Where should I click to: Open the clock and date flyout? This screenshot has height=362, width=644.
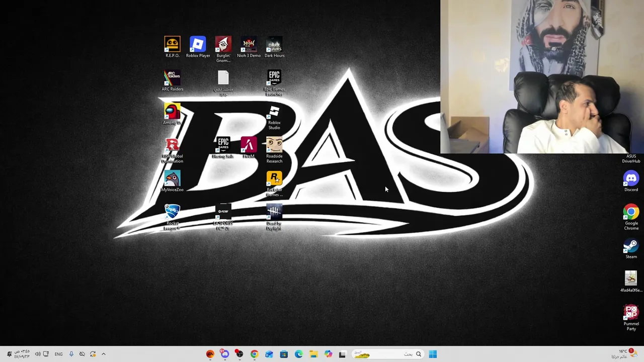22,354
